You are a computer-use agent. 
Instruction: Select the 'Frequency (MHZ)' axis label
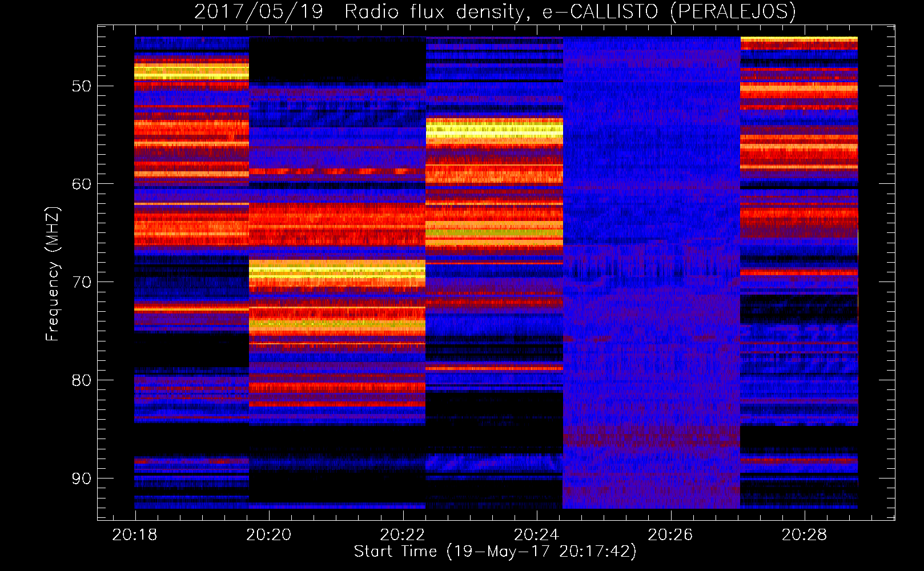click(x=53, y=274)
